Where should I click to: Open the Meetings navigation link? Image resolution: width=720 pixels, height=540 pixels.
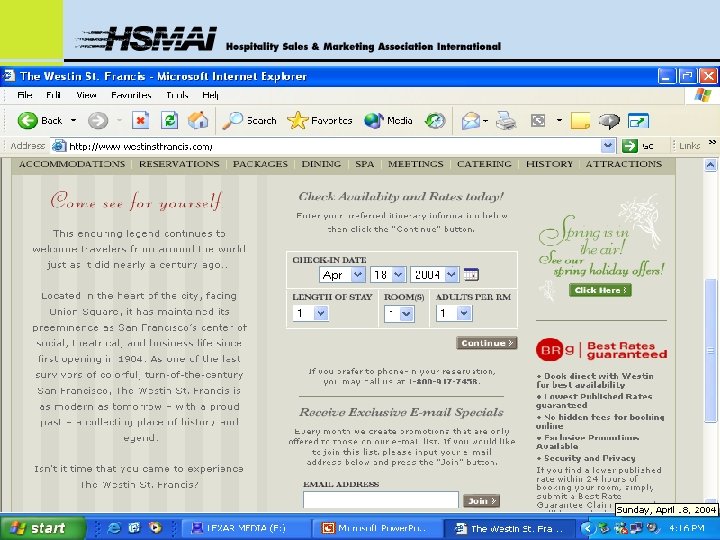pos(416,164)
